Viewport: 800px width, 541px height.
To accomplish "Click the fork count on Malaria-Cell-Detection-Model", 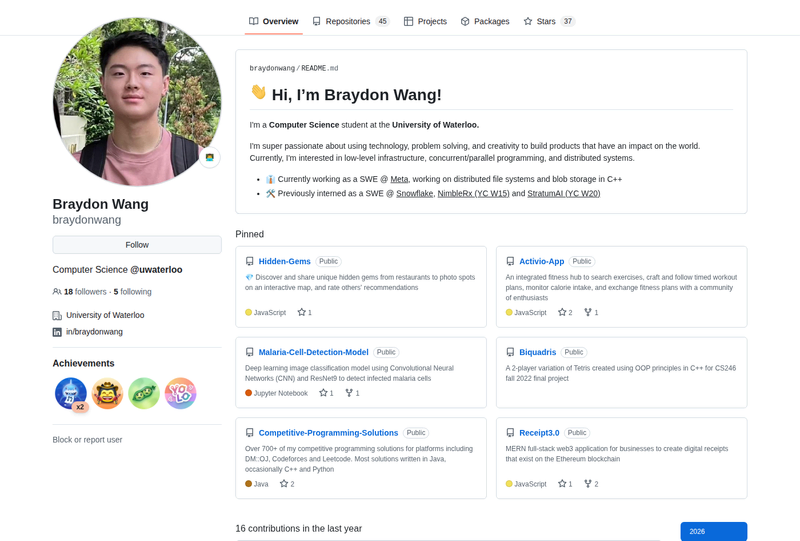I will (x=353, y=393).
